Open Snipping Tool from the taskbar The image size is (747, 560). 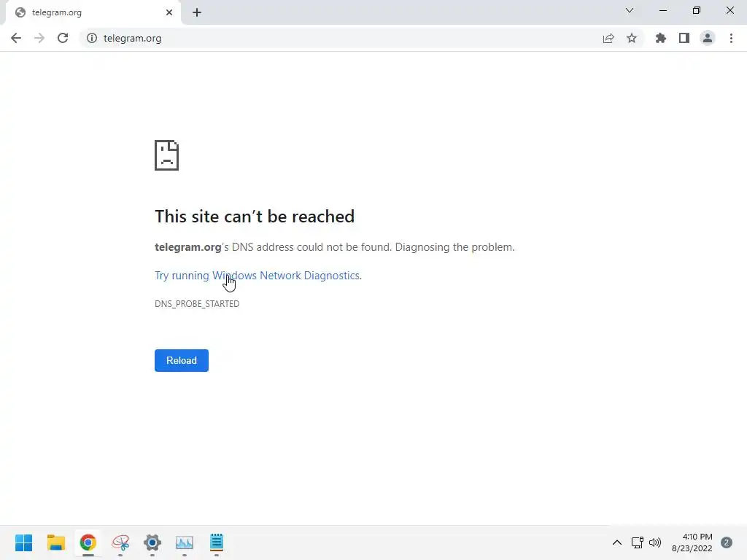(120, 542)
